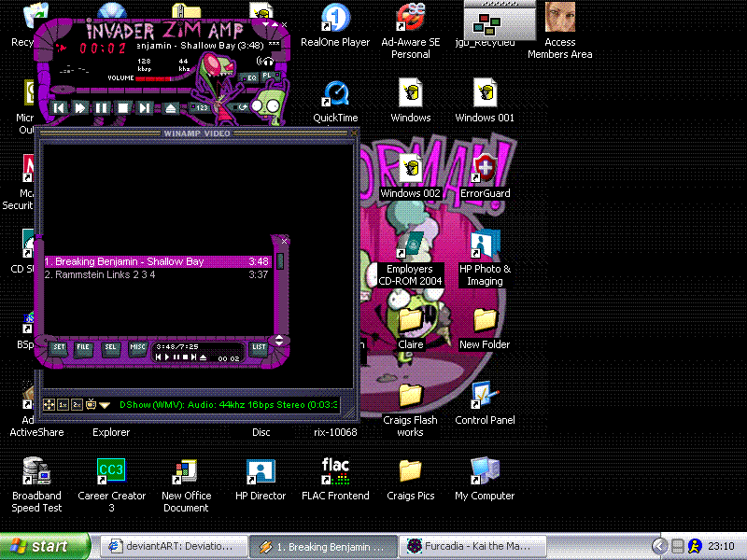Open the HP Director shortcut
The width and height of the screenshot is (747, 560).
coord(261,479)
